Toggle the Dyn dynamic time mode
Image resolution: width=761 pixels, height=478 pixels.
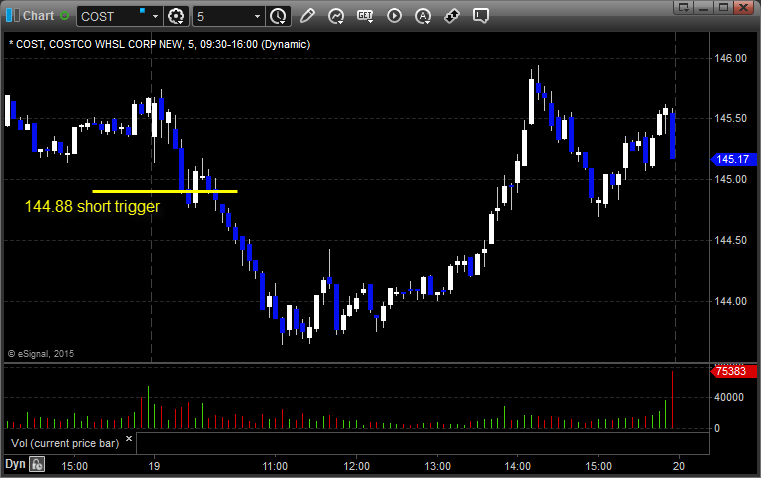(15, 464)
